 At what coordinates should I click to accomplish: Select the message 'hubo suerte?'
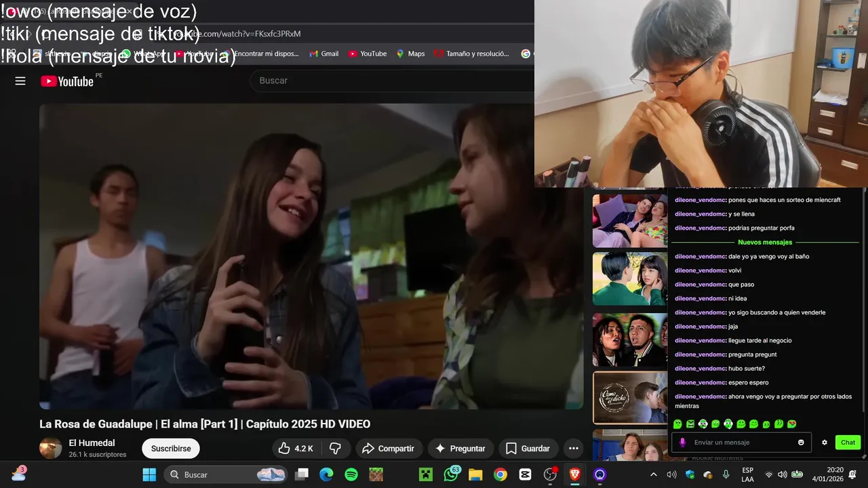746,369
